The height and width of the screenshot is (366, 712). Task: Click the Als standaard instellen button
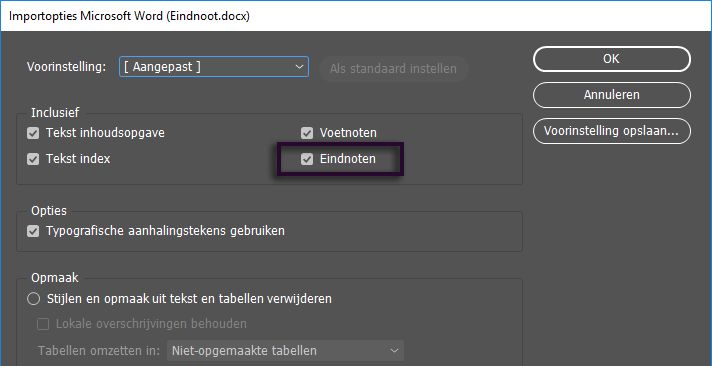(393, 69)
